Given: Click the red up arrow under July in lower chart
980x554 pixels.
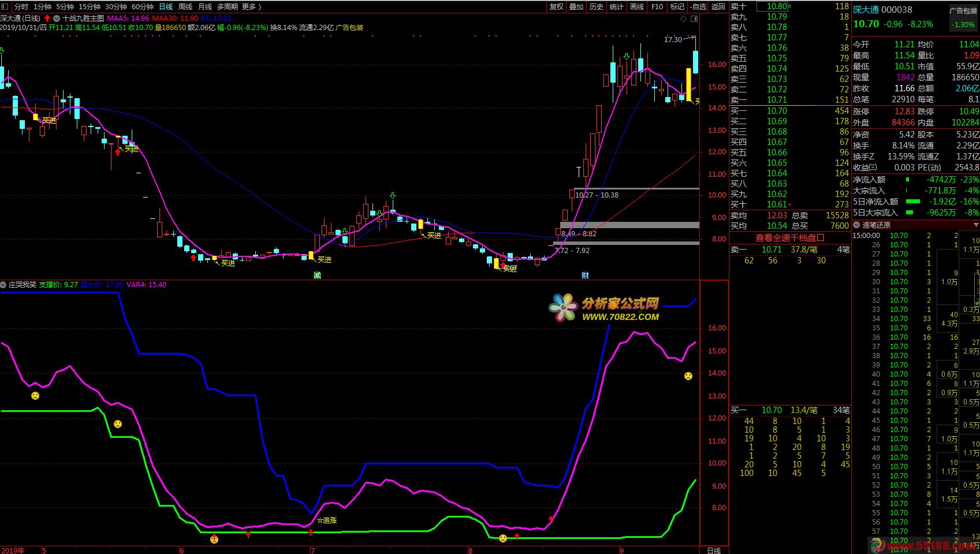Looking at the screenshot, I should [311, 532].
